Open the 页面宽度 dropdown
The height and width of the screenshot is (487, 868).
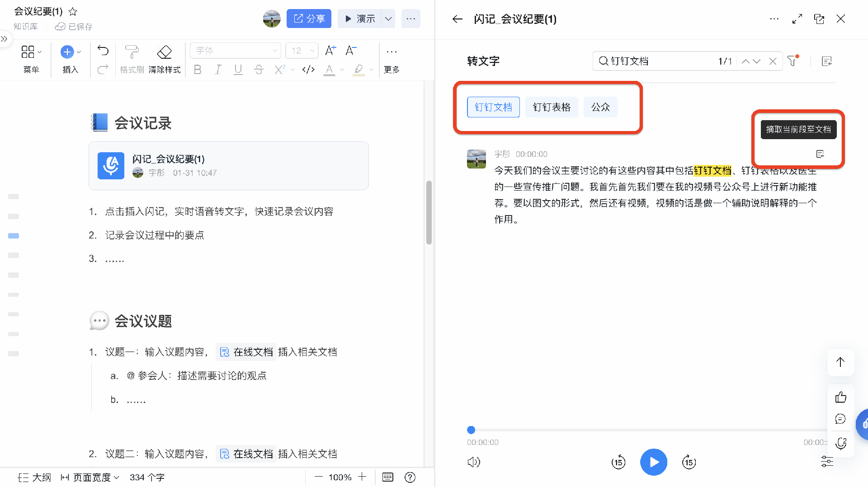click(90, 478)
